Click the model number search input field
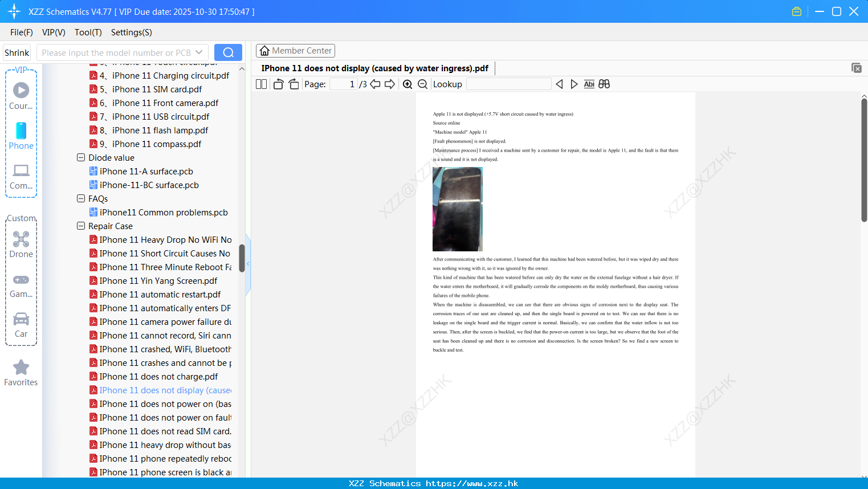The height and width of the screenshot is (489, 868). click(116, 52)
